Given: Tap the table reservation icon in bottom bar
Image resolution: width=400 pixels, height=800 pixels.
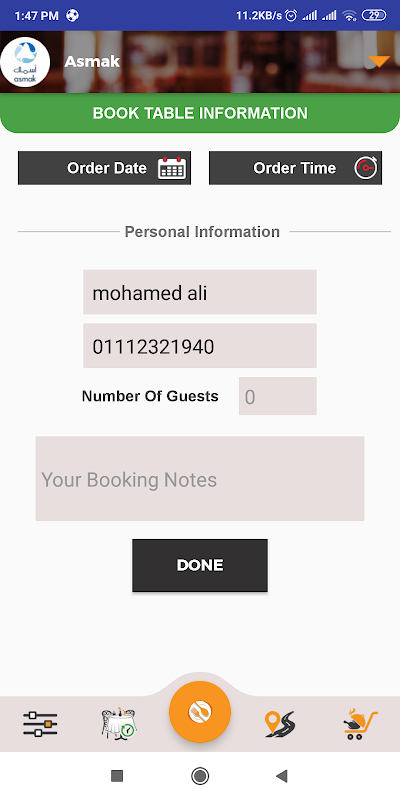Looking at the screenshot, I should (119, 723).
